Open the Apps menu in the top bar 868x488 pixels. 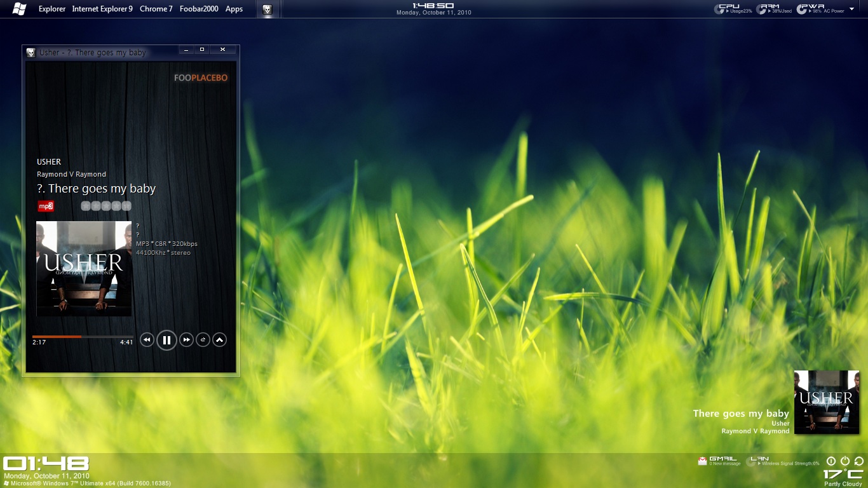click(234, 9)
